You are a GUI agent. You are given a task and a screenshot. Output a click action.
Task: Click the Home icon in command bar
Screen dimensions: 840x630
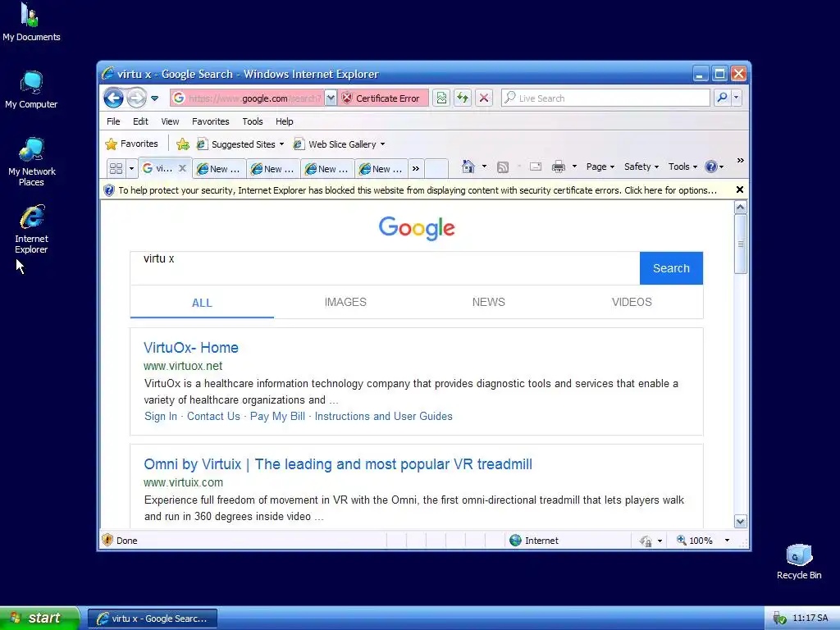tap(468, 167)
